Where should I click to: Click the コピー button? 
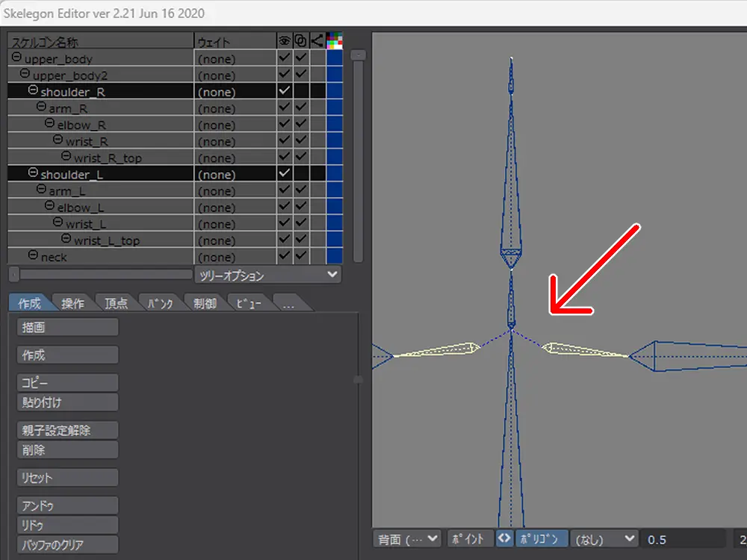(x=67, y=382)
